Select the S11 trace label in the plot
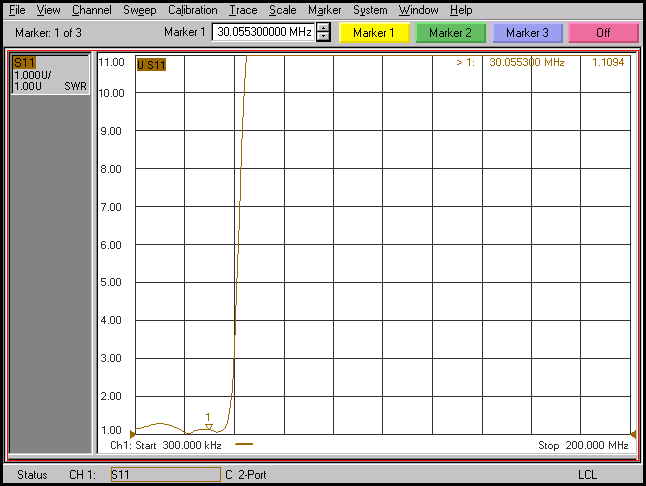 pyautogui.click(x=151, y=65)
